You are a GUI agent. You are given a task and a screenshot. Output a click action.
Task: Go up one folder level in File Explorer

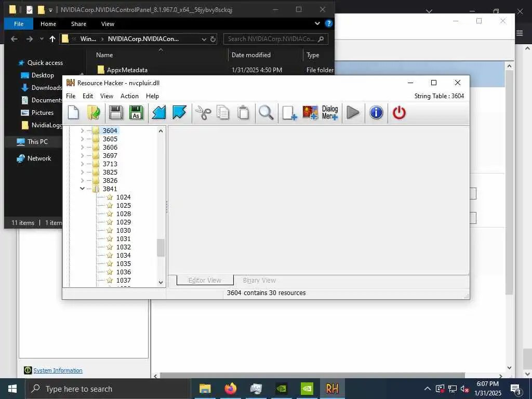pos(52,39)
